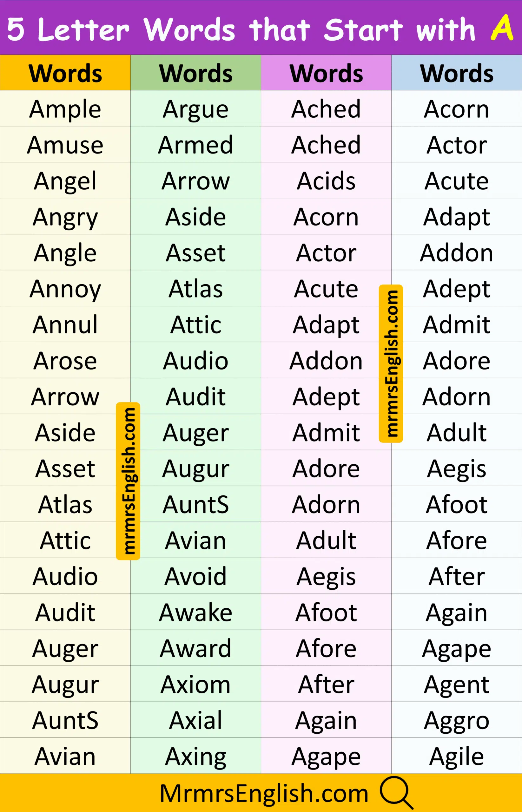
Task: Click the word Argue
Action: (x=195, y=109)
